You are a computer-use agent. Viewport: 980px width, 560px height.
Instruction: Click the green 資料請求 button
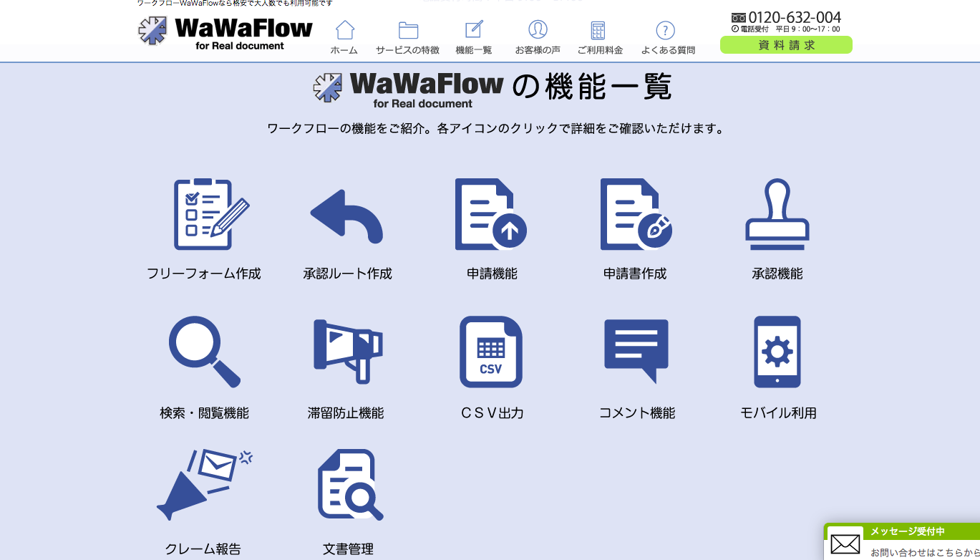click(786, 45)
